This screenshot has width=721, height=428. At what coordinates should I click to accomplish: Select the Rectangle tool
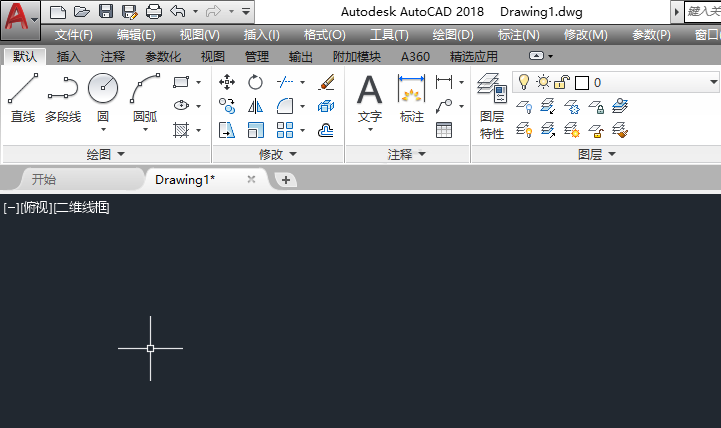click(181, 82)
